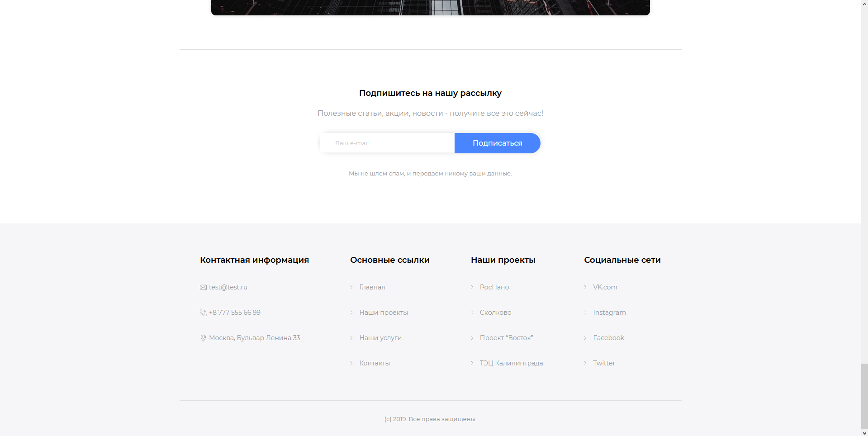Viewport: 868px width, 436px height.
Task: Click the chevron before VK.com
Action: tap(585, 287)
